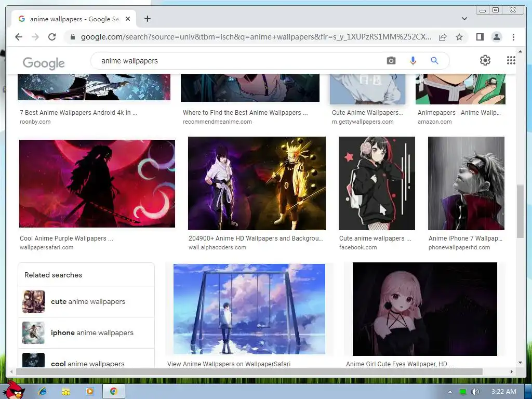
Task: Select related search cute anime wallpapers
Action: click(86, 302)
